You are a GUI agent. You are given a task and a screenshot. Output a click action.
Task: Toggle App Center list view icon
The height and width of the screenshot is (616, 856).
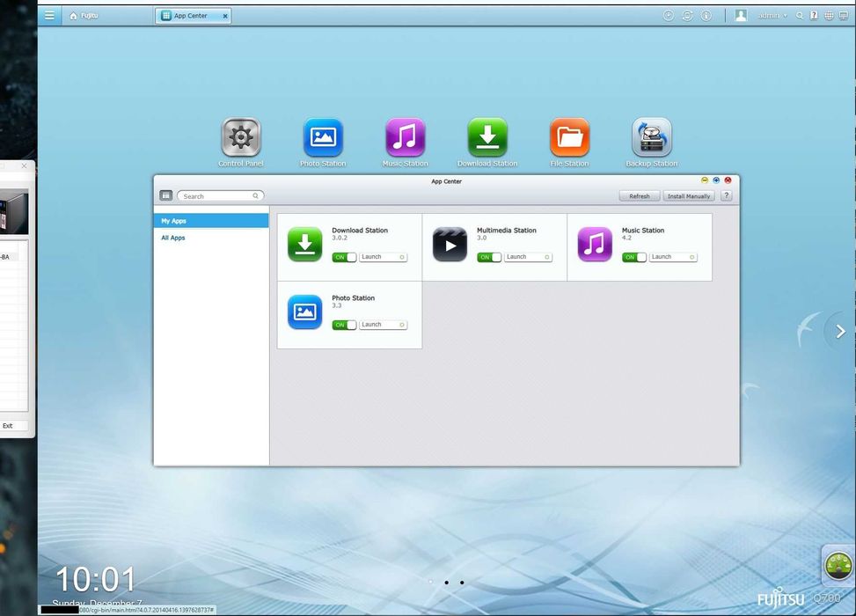(166, 195)
